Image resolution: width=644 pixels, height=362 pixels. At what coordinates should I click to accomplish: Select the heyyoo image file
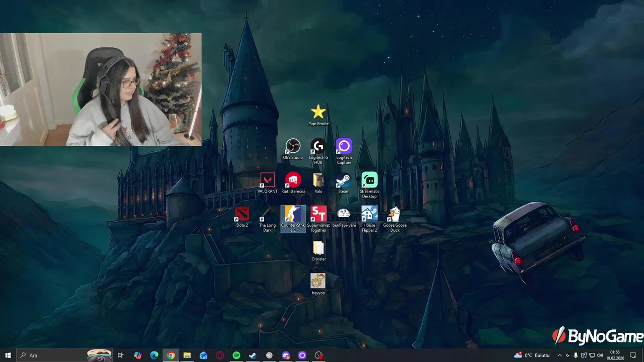(x=318, y=284)
